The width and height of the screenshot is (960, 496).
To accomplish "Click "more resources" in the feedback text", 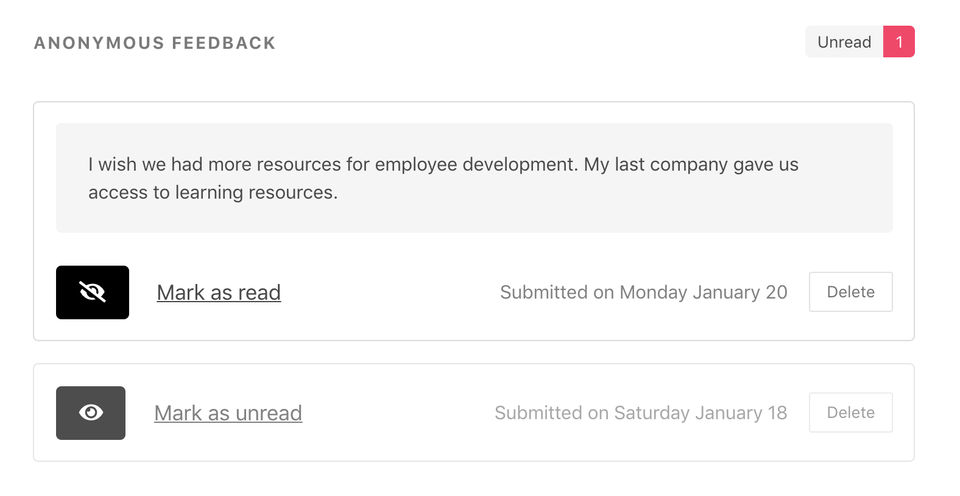I will (x=306, y=164).
